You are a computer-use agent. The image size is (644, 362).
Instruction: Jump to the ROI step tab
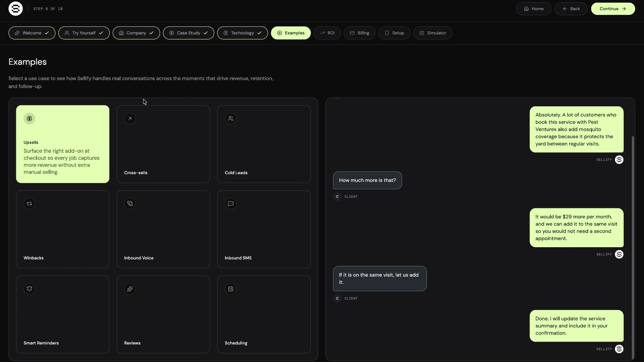(327, 33)
